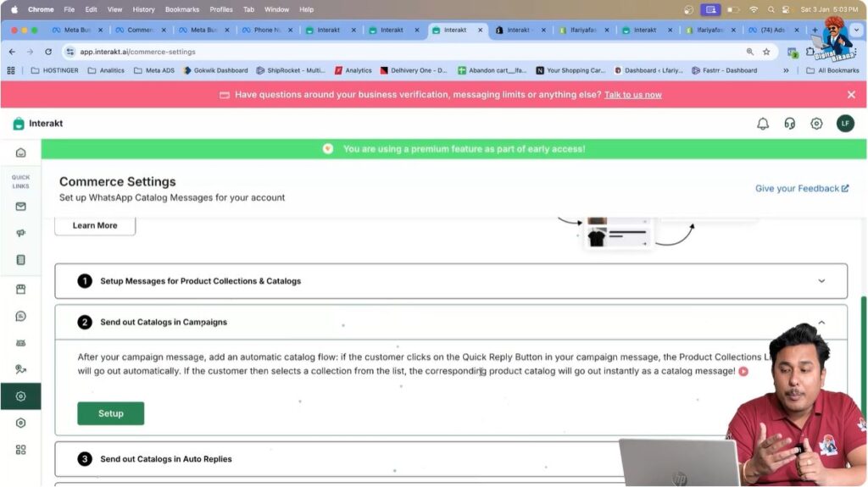Reload the page in Chrome
The image size is (868, 487).
48,52
